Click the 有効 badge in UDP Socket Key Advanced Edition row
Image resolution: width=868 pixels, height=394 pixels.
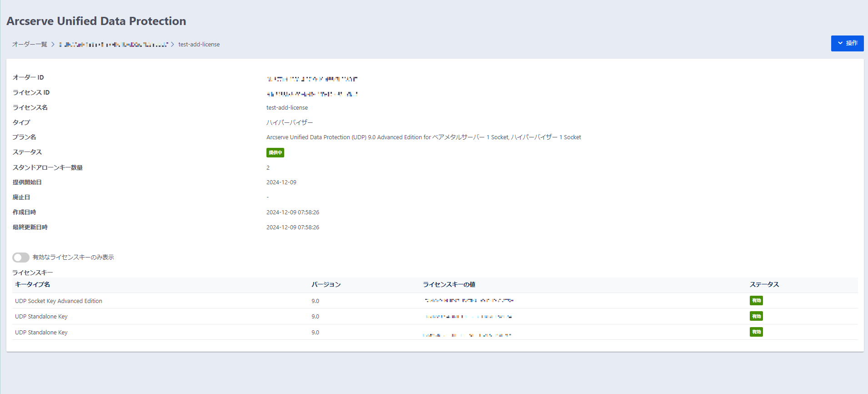point(756,301)
